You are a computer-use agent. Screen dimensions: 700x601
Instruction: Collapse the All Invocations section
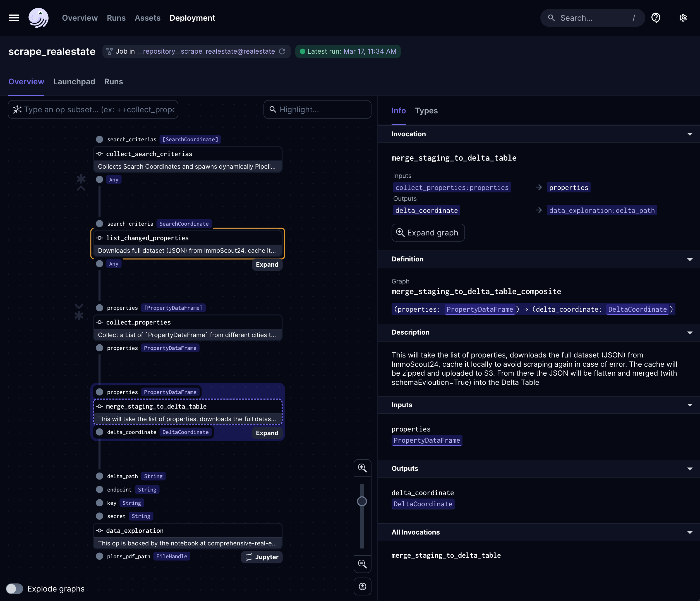[x=689, y=532]
